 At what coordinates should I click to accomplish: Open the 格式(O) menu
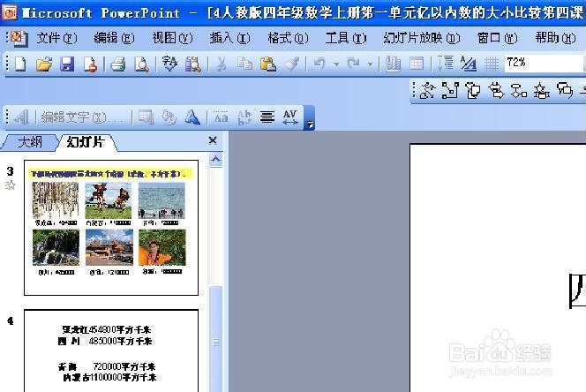pyautogui.click(x=288, y=38)
